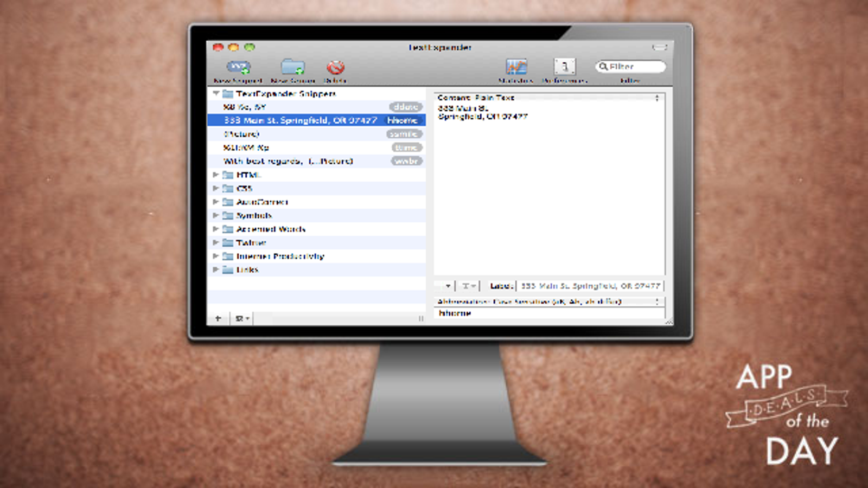Click the ttime abbreviation badge

(x=407, y=147)
